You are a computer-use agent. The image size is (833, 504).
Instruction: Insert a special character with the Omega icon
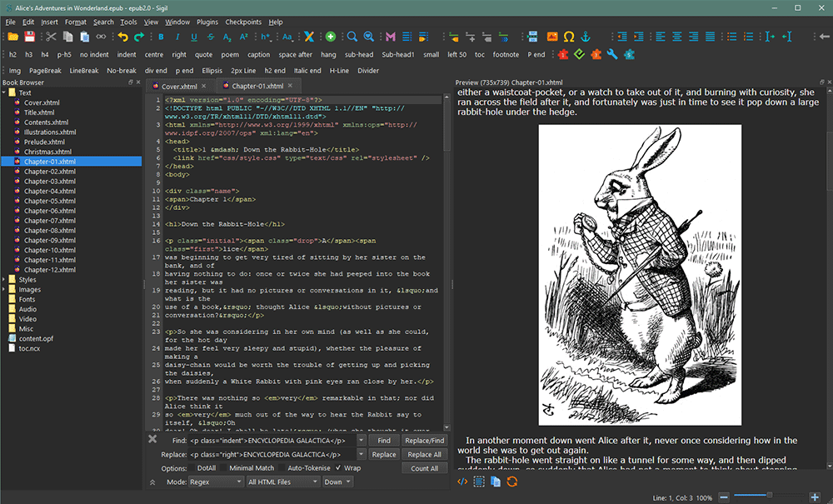[569, 37]
